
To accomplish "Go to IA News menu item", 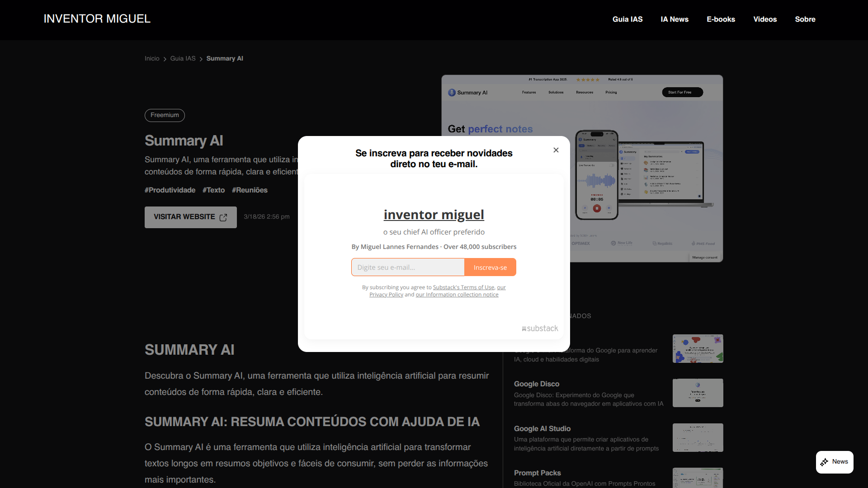I will coord(674,19).
